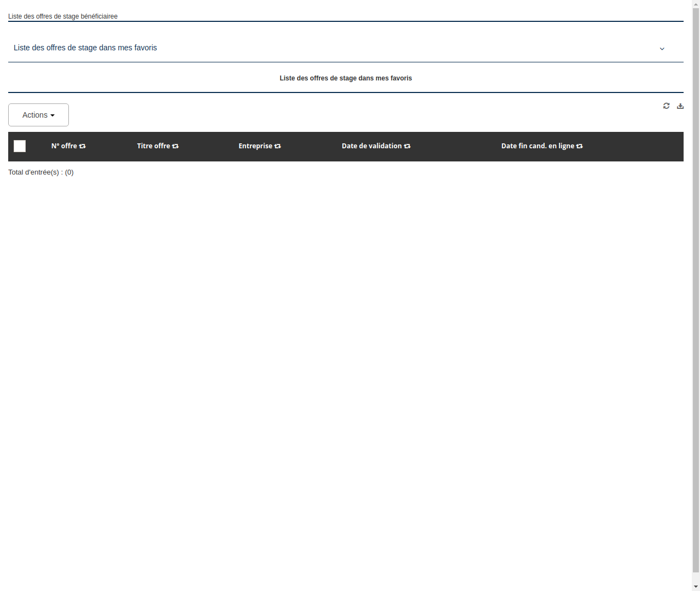The image size is (700, 591).
Task: Click the sort arrows next to Entreprise header
Action: pos(278,146)
